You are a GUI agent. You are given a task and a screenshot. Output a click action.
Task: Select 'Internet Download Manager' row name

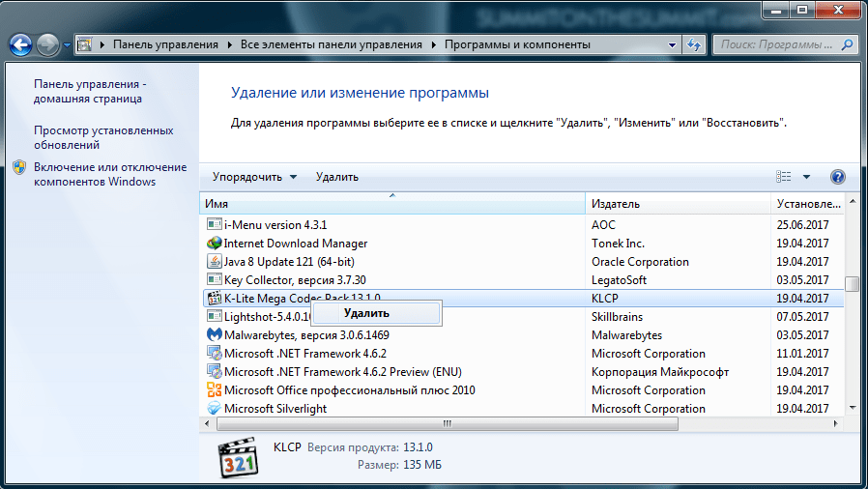(x=296, y=244)
